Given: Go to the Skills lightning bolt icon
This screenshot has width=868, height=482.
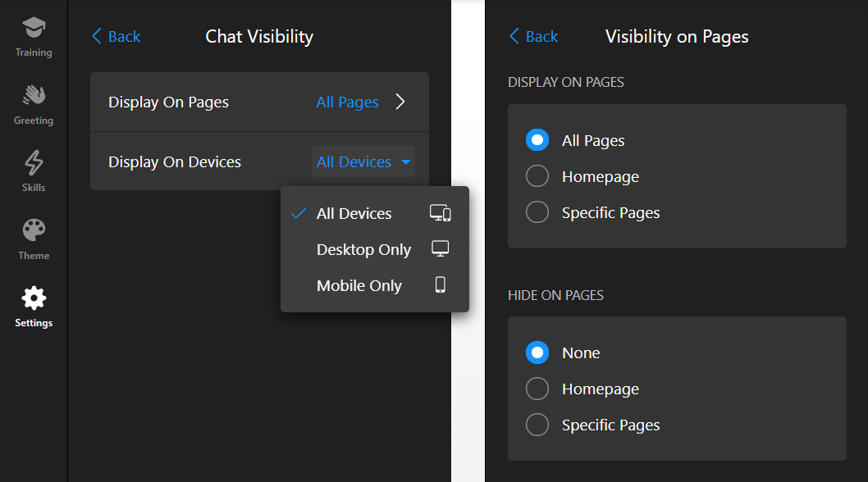Looking at the screenshot, I should pos(34,163).
